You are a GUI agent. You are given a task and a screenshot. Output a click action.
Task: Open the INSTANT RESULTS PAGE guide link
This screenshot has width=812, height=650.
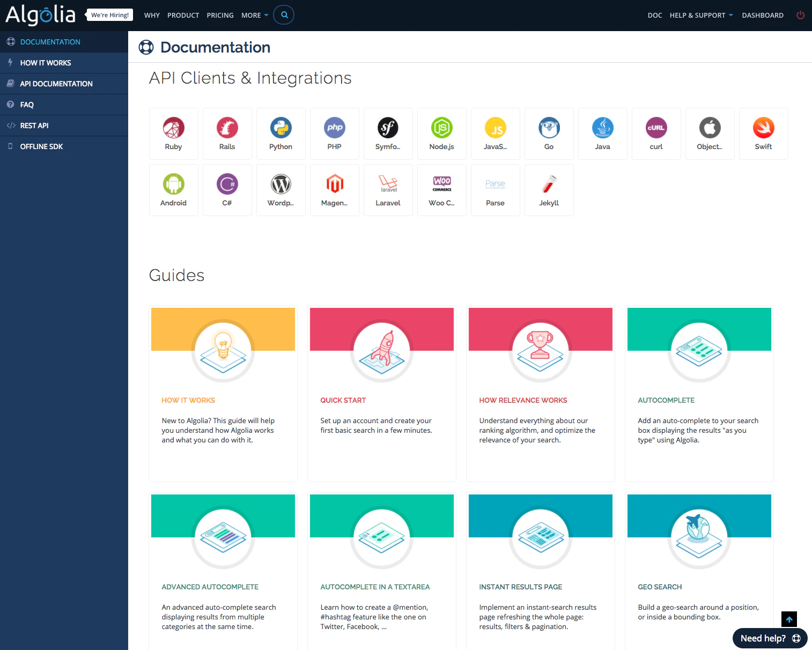point(520,587)
